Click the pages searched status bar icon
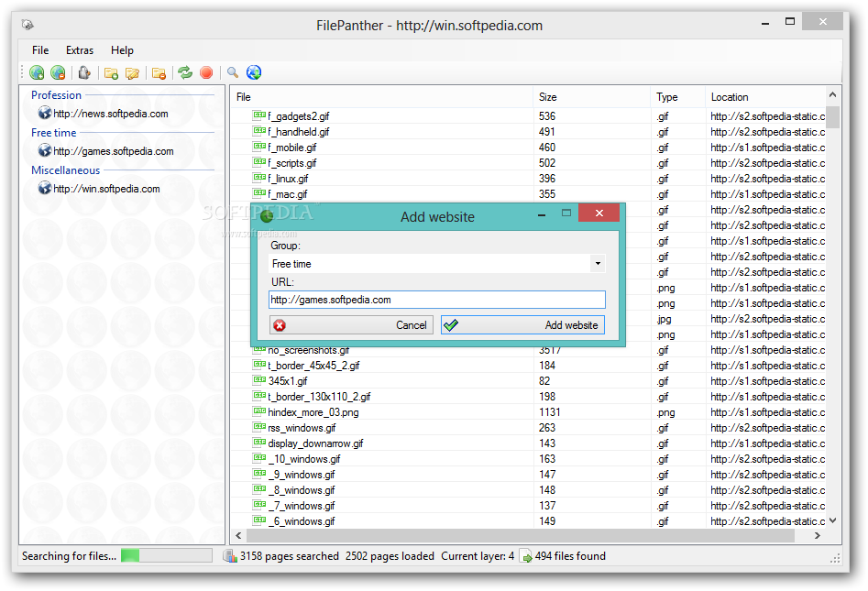 coord(230,555)
